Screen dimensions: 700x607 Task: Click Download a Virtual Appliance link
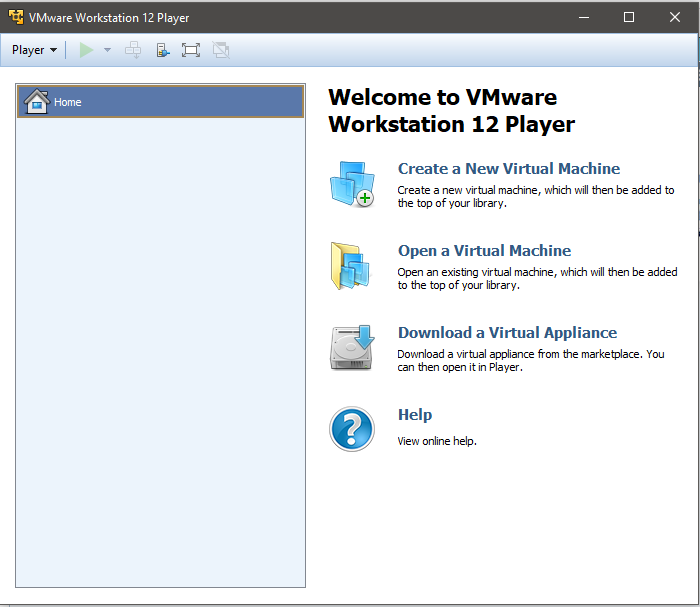pos(508,333)
